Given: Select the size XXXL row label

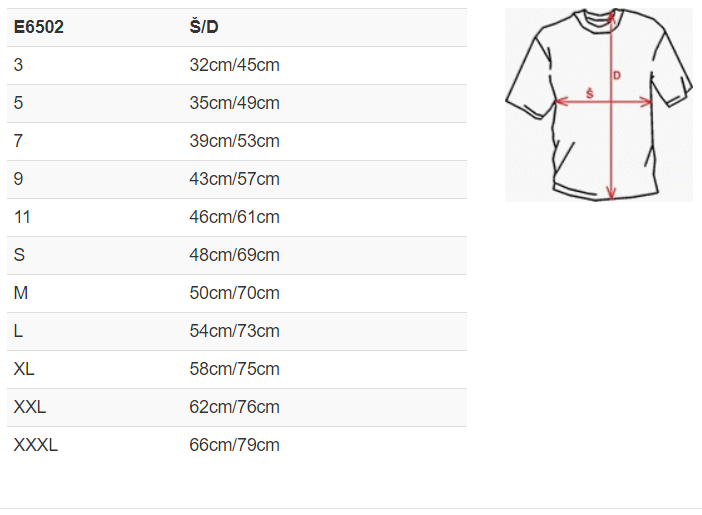Looking at the screenshot, I should (x=36, y=445).
